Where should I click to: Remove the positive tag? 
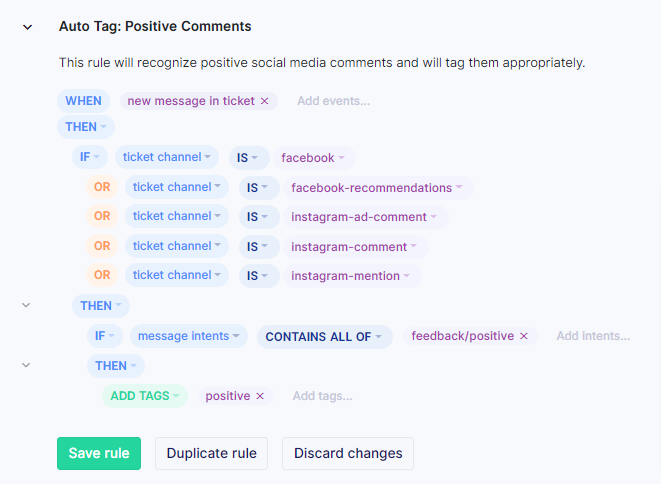pyautogui.click(x=260, y=396)
